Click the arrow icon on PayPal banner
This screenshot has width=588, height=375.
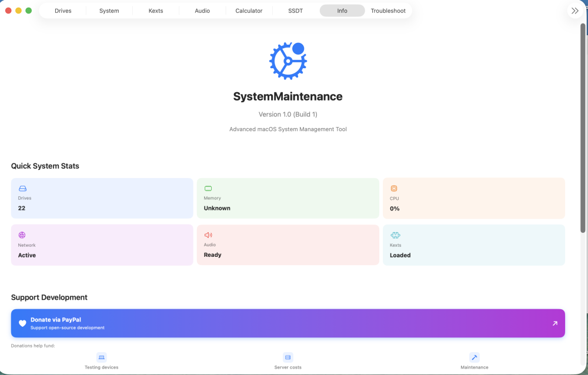tap(555, 323)
